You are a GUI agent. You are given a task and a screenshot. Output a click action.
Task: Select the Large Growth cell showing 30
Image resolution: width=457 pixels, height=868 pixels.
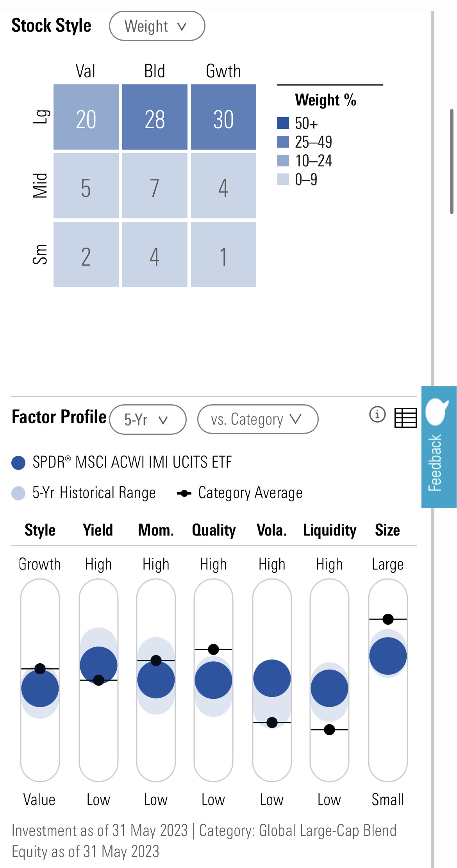(223, 117)
